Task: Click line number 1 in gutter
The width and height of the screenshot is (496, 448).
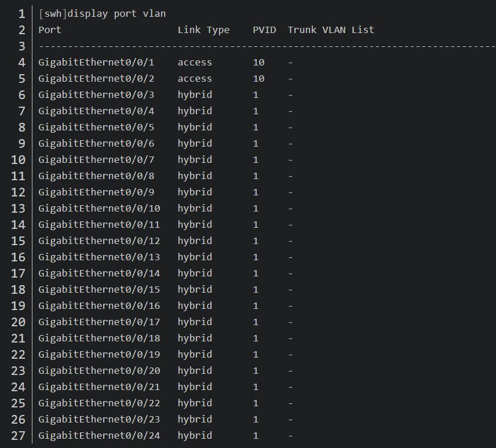Action: [21, 13]
